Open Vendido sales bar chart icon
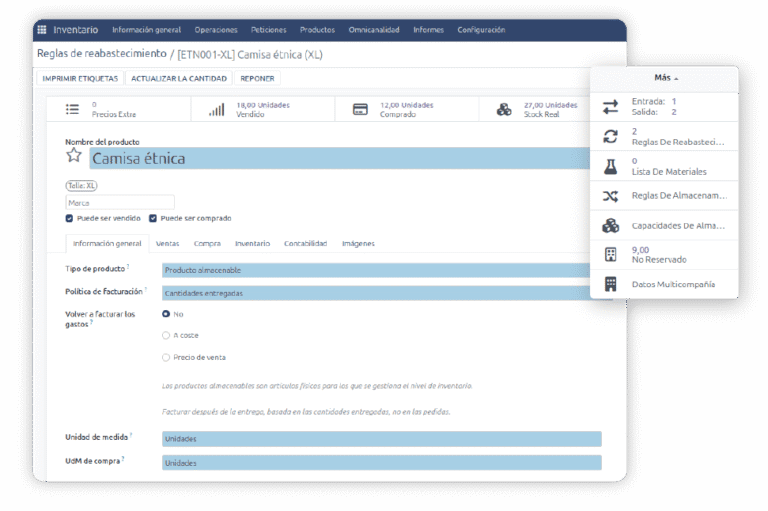 click(x=216, y=109)
